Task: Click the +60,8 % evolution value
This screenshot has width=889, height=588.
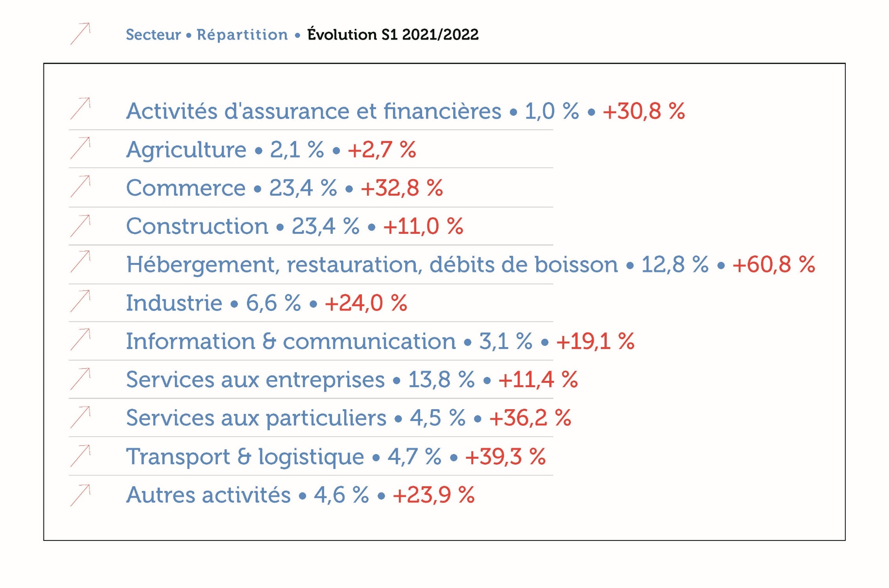Action: click(773, 265)
